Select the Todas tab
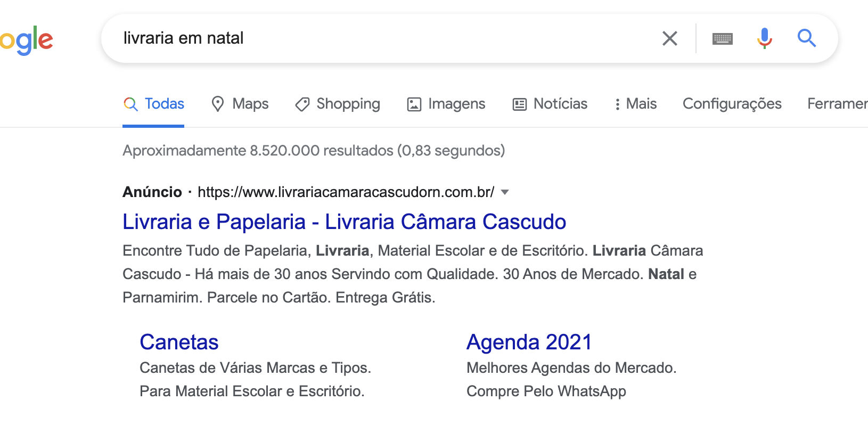This screenshot has width=868, height=425. tap(153, 104)
